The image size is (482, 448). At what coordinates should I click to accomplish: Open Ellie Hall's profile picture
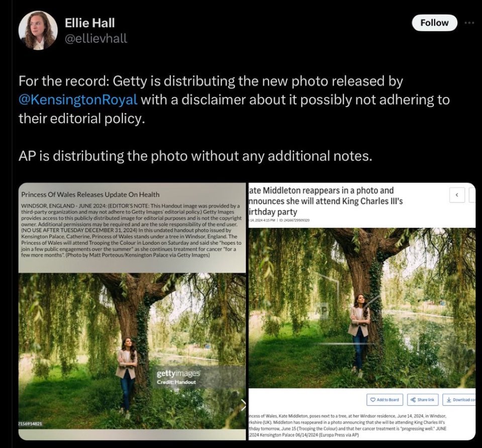38,30
